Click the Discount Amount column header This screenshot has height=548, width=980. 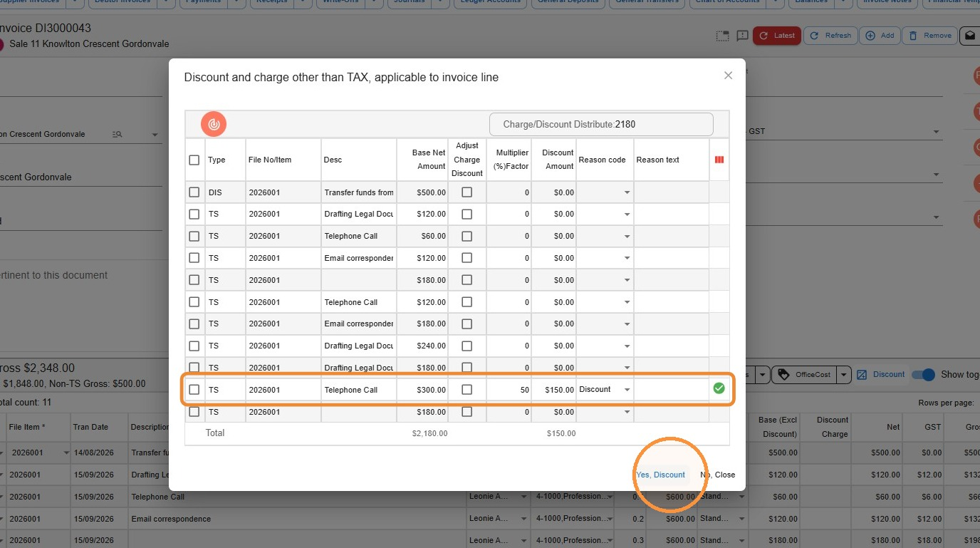point(554,160)
